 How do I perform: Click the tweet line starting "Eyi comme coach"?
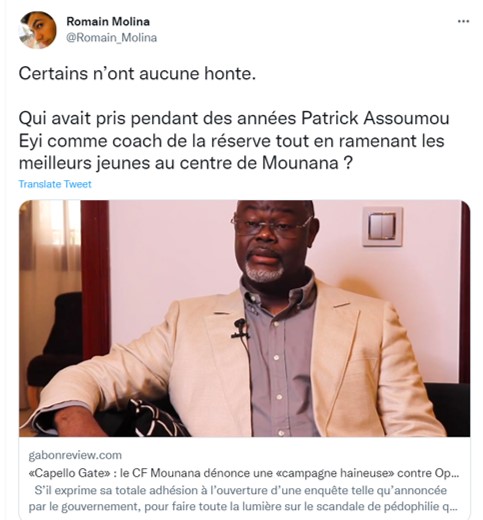click(232, 141)
